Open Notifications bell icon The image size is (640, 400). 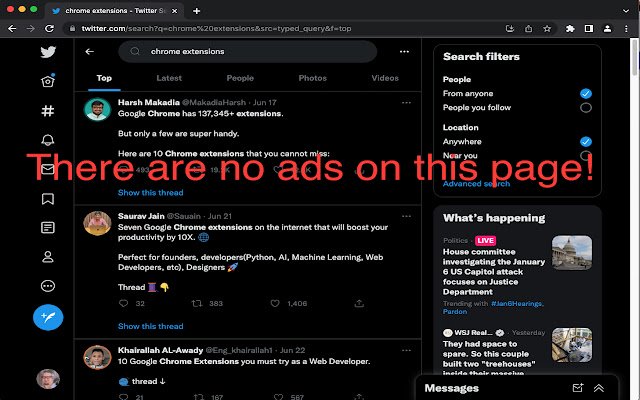[48, 140]
